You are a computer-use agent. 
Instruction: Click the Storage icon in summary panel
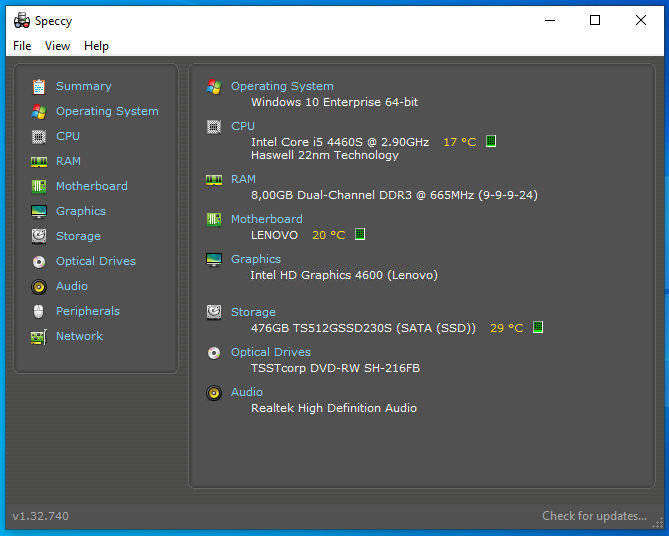pyautogui.click(x=214, y=312)
